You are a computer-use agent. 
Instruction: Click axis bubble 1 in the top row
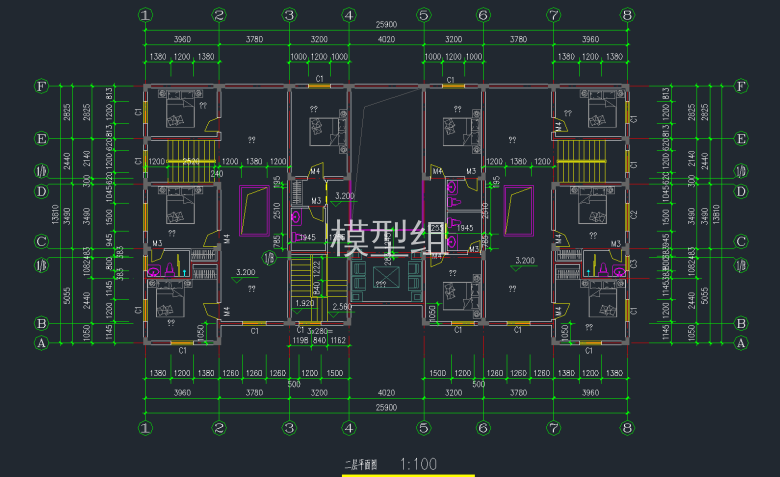click(x=146, y=15)
